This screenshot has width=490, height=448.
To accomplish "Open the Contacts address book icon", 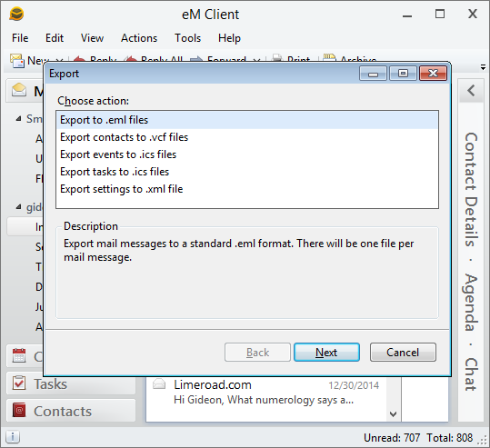I will click(19, 410).
